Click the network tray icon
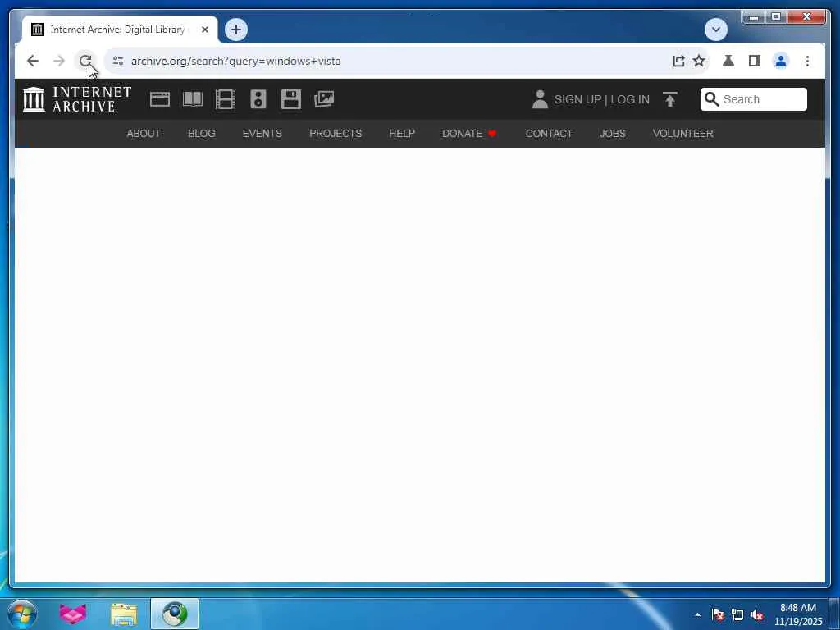 coord(737,614)
